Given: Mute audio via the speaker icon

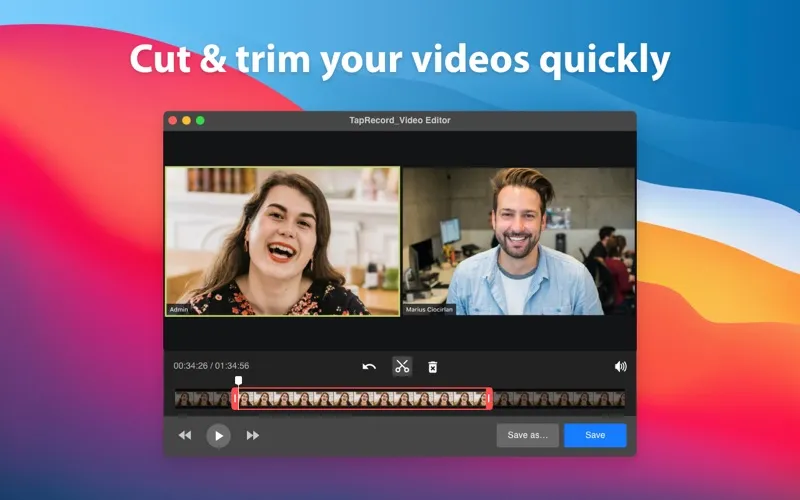Looking at the screenshot, I should (620, 366).
